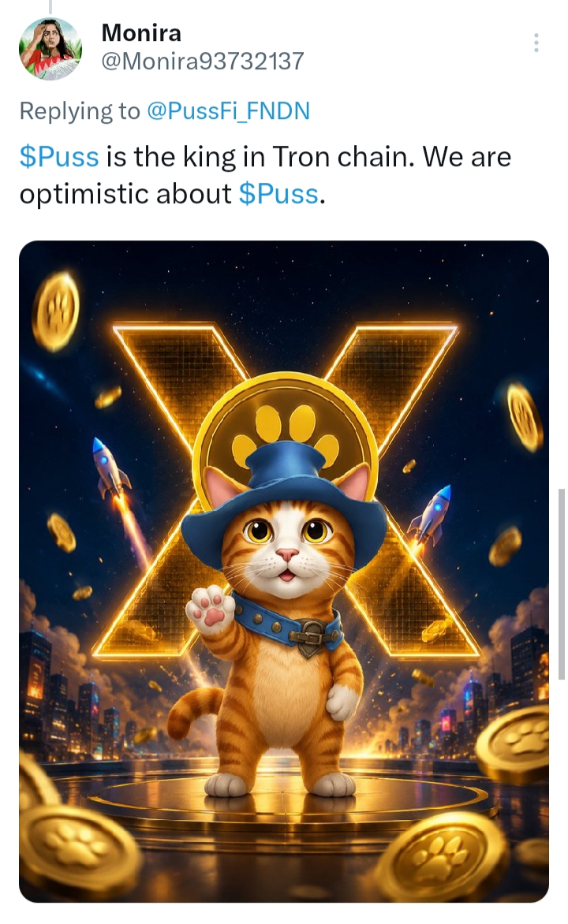Open the handle @Monira93732137
Image resolution: width=568 pixels, height=924 pixels.
coord(202,61)
